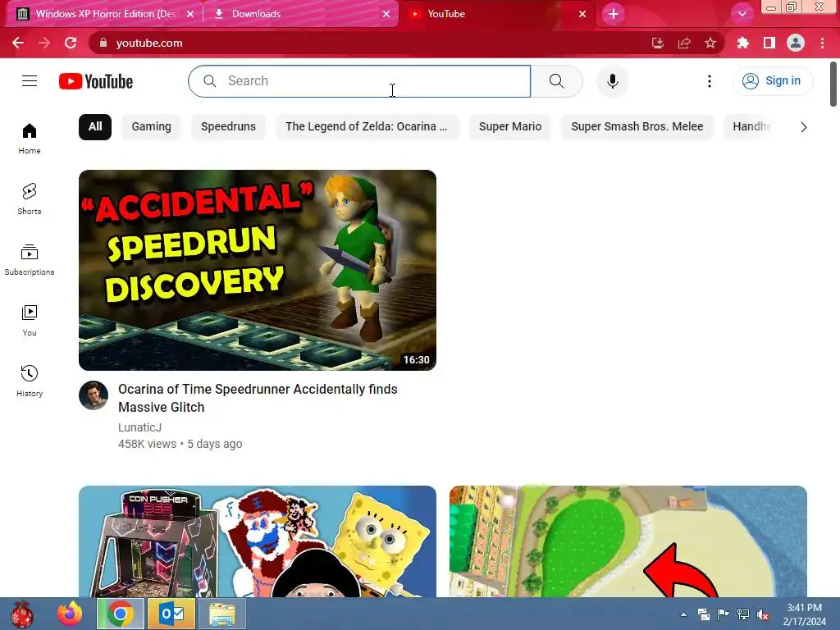Image resolution: width=840 pixels, height=630 pixels.
Task: Open the Chrome profile avatar
Action: pyautogui.click(x=796, y=43)
